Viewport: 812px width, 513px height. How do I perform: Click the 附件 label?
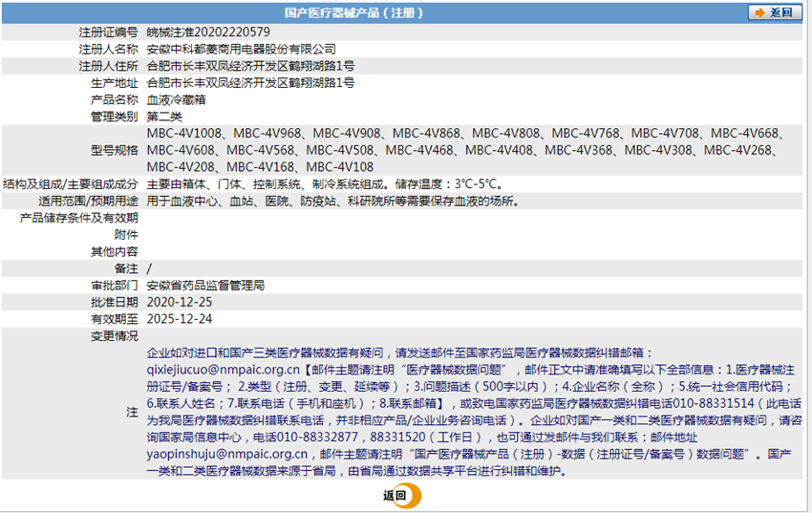pos(126,234)
